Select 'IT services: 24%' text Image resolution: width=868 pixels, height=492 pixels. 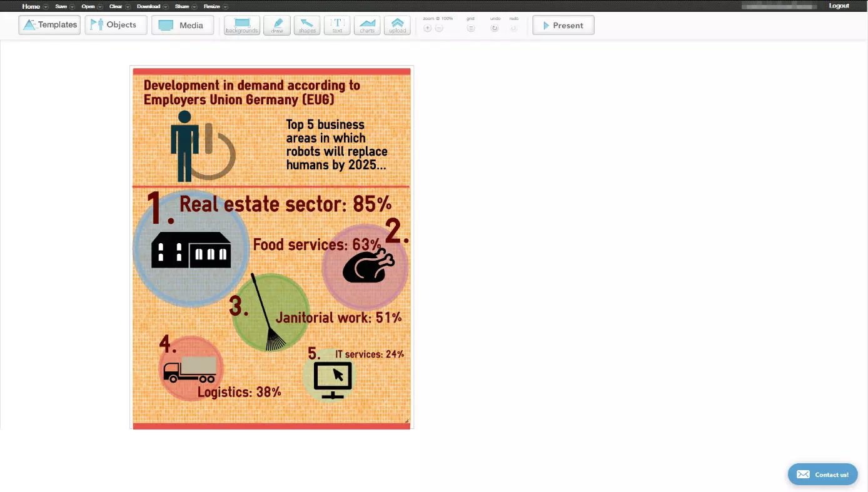click(370, 354)
